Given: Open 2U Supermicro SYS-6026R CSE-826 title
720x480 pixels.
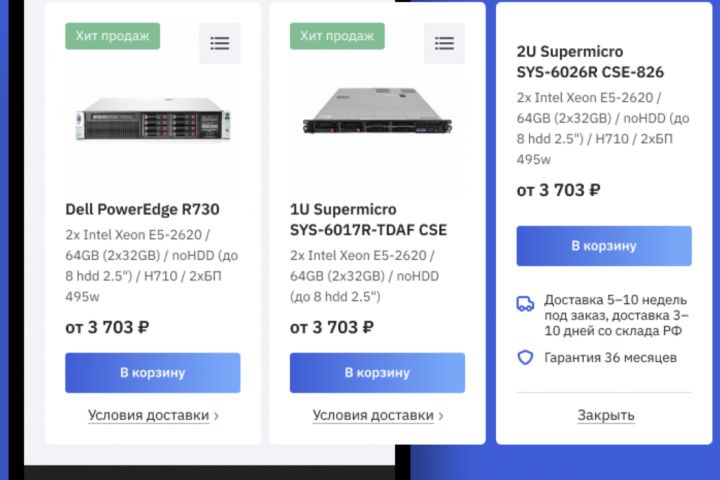Looking at the screenshot, I should pos(590,62).
